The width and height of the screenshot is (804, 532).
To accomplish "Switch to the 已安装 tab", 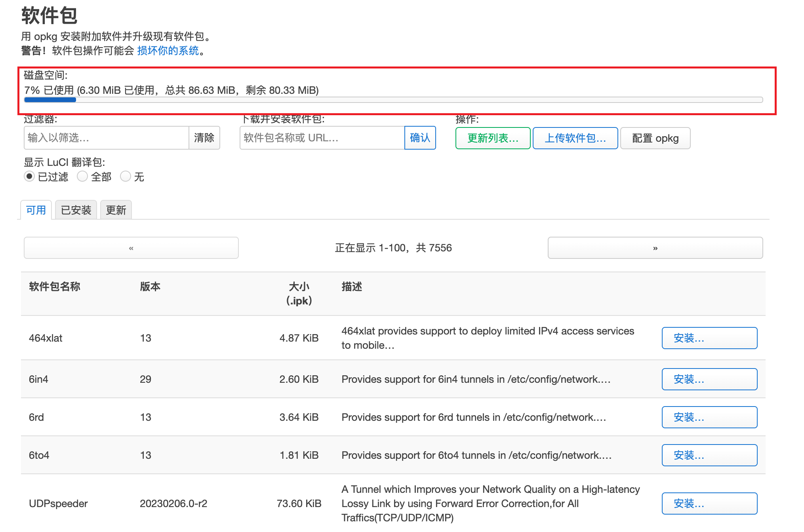I will [x=76, y=210].
